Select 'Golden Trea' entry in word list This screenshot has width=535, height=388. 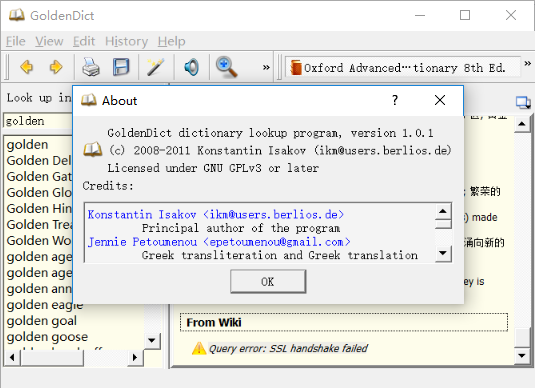click(x=39, y=225)
